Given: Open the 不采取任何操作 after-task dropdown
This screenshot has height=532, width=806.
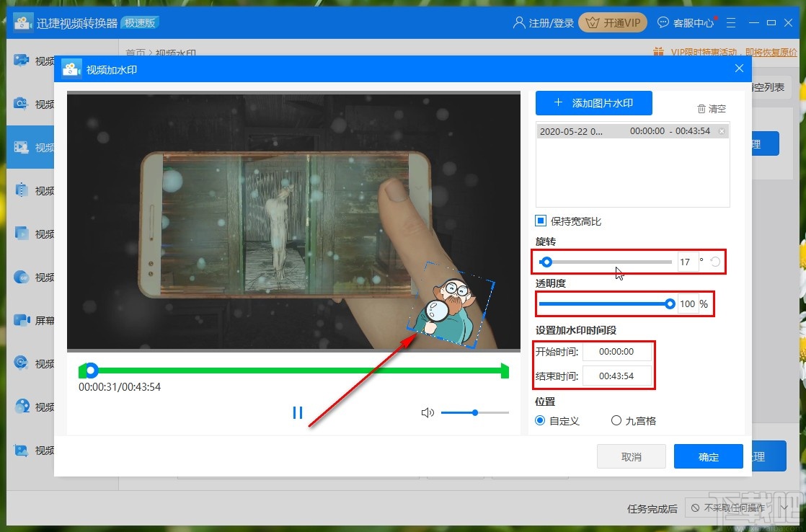Looking at the screenshot, I should [x=740, y=507].
